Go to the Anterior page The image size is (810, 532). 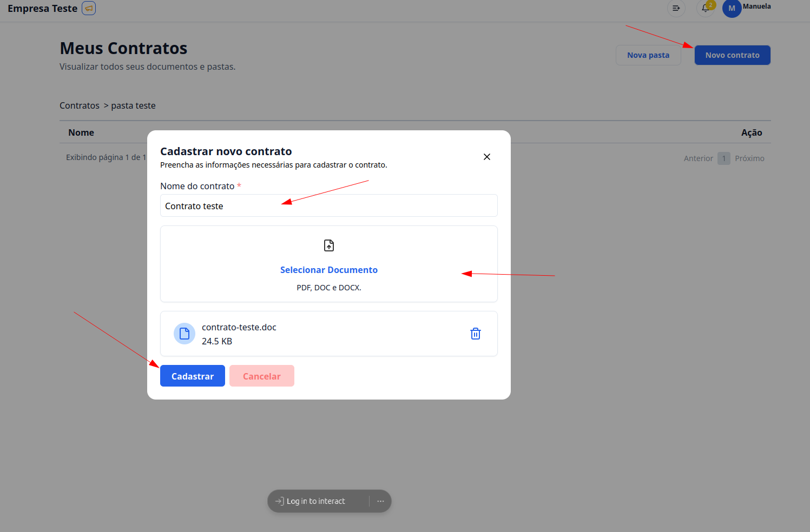tap(698, 158)
